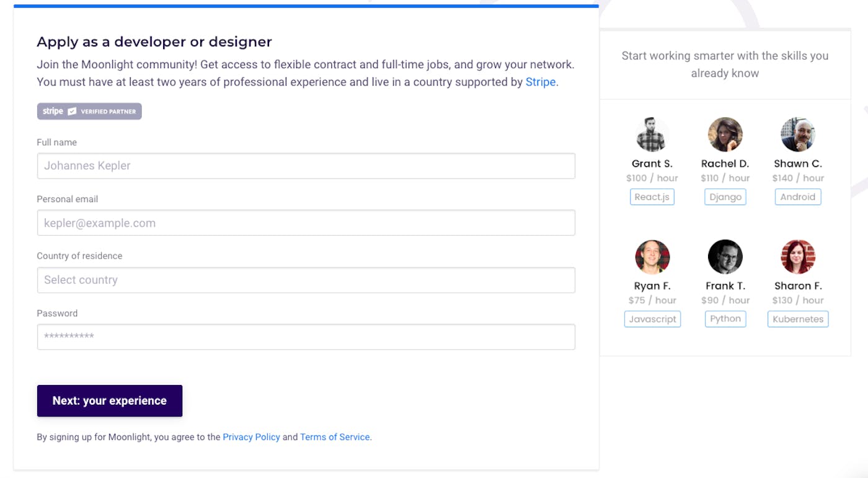This screenshot has width=868, height=478.
Task: Click the Apply as a developer or designer heading
Action: [154, 42]
